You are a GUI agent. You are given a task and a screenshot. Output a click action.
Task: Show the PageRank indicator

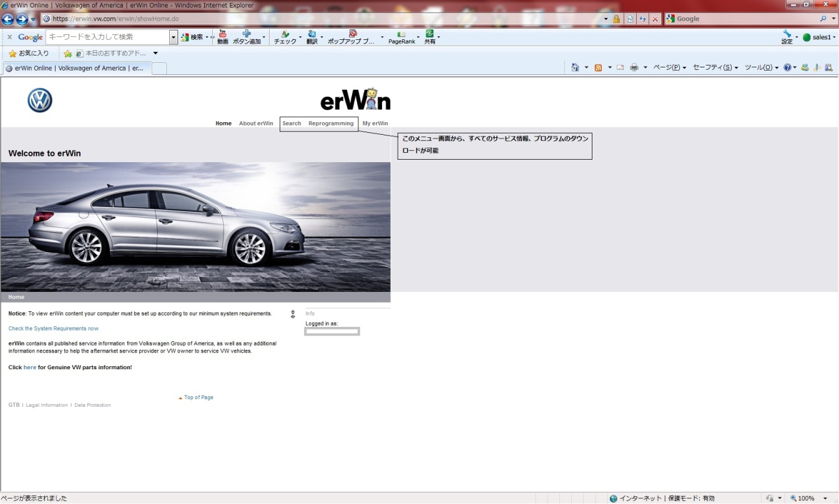401,37
